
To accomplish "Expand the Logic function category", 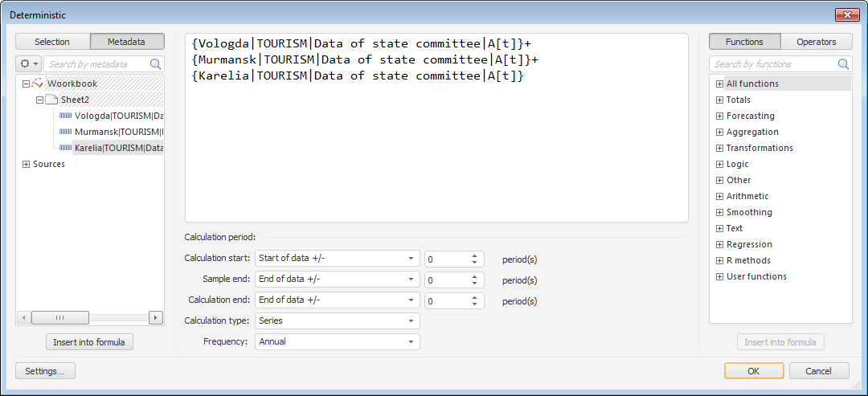I will click(x=719, y=164).
